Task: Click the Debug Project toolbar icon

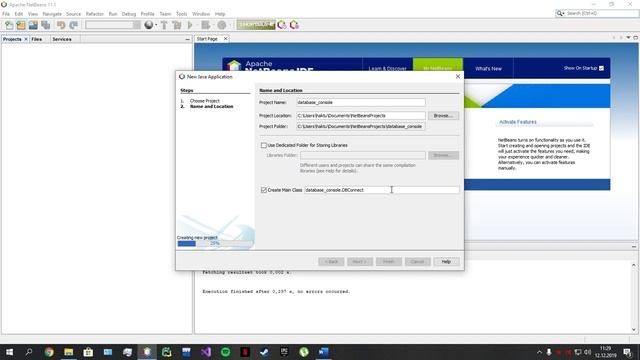Action: pyautogui.click(x=206, y=25)
